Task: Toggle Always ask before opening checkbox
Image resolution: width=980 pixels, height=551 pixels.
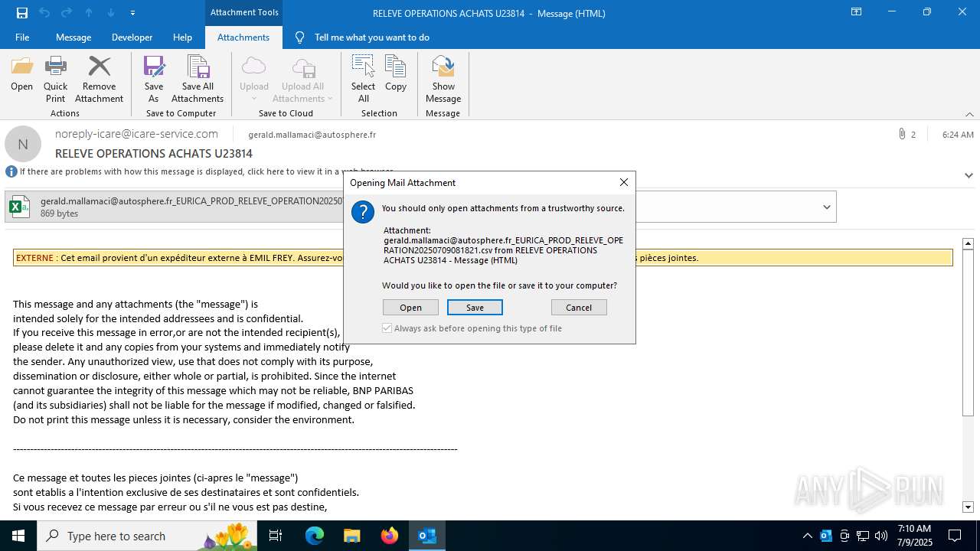Action: click(x=387, y=328)
